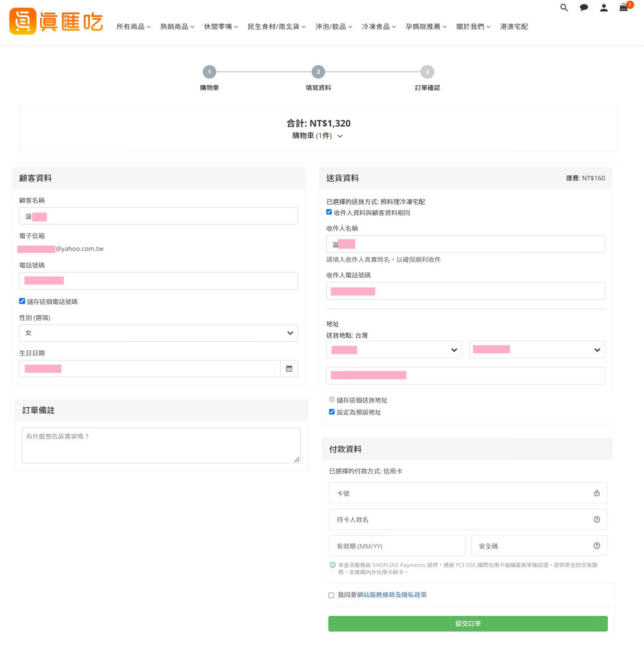The image size is (644, 645).
Task: Open 休閒零嘴 menu
Action: click(221, 27)
